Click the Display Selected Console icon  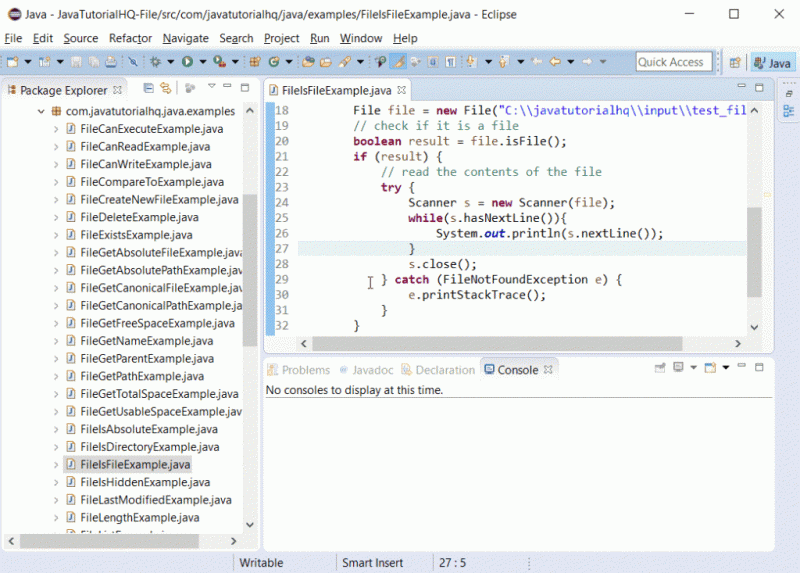(678, 367)
